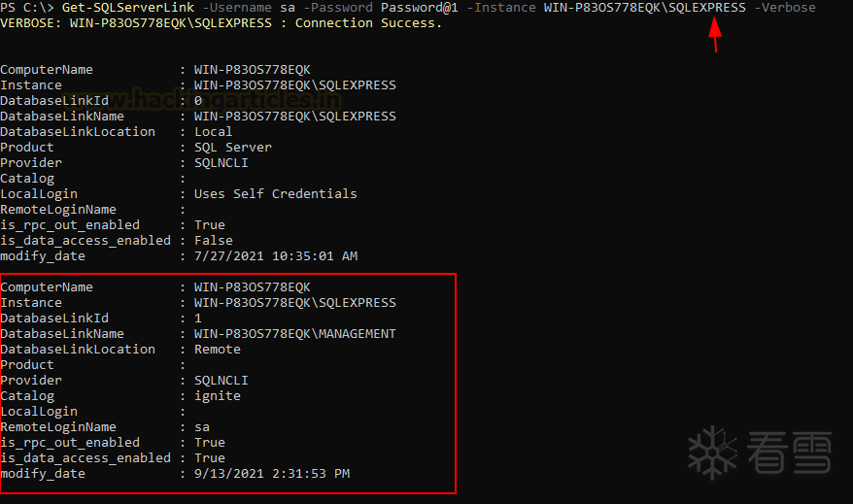
Task: Select the Uses Self Credentials text
Action: pos(275,194)
